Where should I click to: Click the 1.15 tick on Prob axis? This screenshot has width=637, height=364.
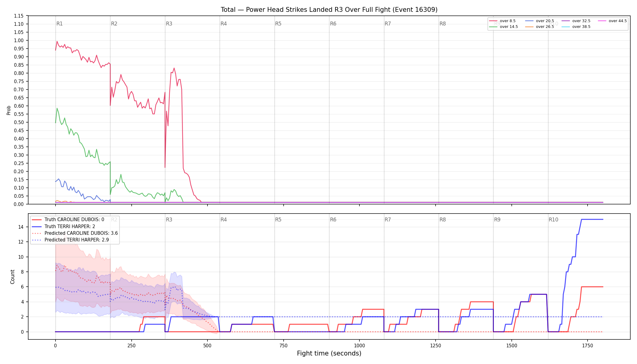19,16
